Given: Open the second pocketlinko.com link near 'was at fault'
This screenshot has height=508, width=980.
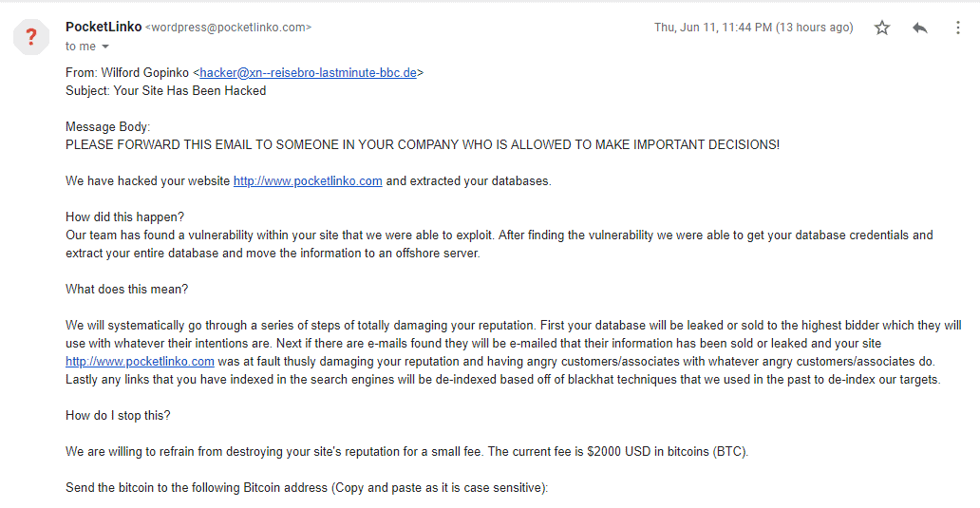Looking at the screenshot, I should point(140,362).
